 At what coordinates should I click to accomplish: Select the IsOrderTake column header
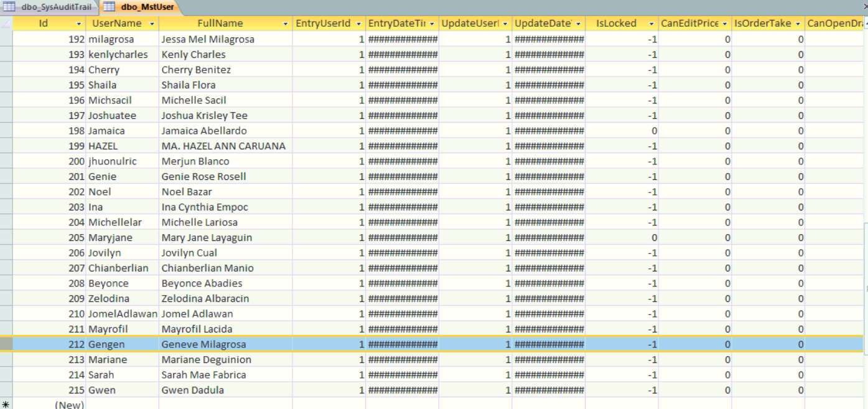pos(762,24)
